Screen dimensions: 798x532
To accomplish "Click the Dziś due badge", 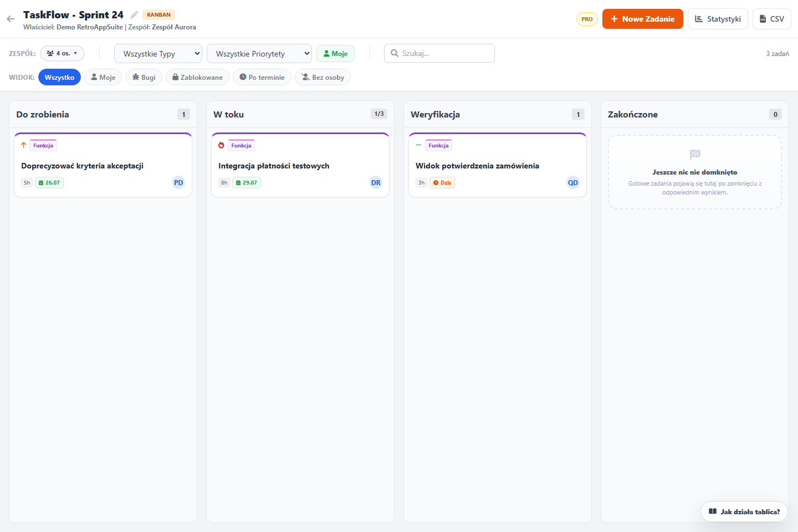I will [442, 182].
